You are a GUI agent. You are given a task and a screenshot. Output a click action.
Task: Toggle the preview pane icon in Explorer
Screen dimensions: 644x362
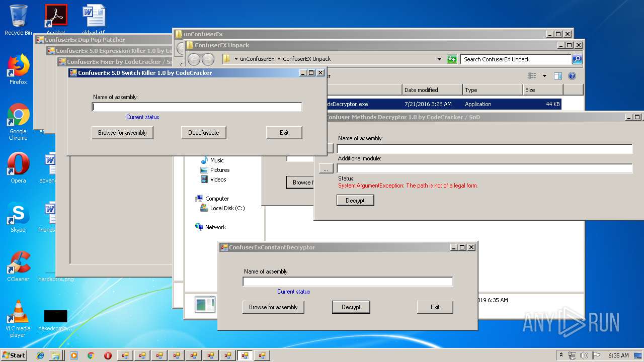coord(557,76)
